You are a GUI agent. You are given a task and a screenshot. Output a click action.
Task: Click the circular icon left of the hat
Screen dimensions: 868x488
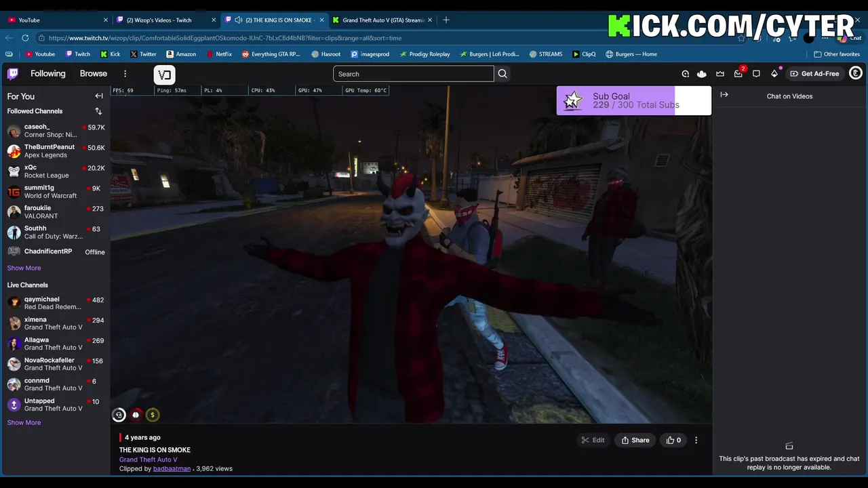point(685,74)
